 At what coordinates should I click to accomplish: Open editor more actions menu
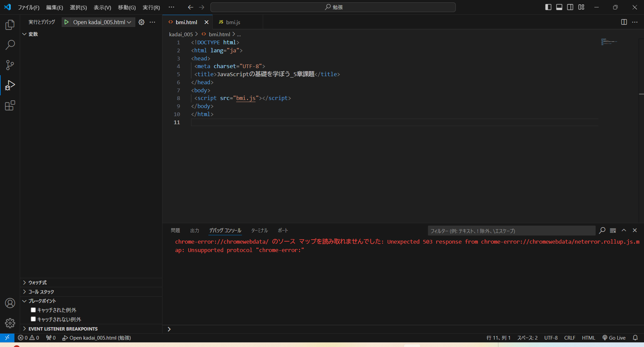tap(635, 22)
